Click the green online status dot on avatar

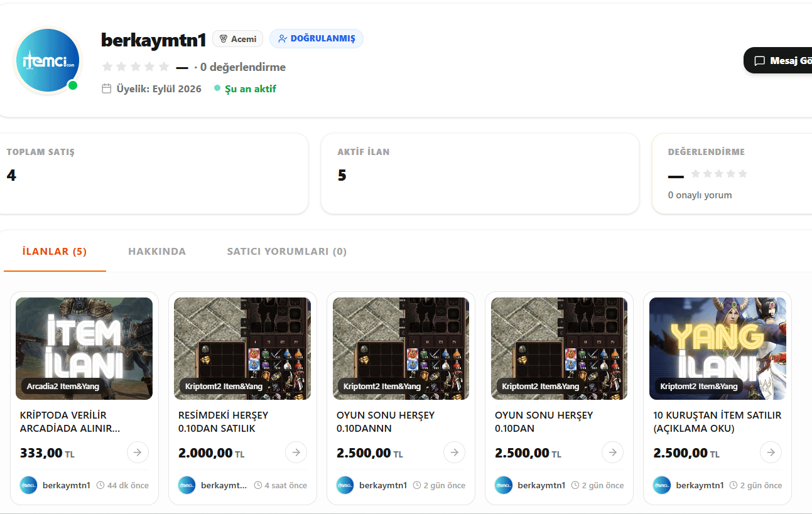pyautogui.click(x=73, y=85)
